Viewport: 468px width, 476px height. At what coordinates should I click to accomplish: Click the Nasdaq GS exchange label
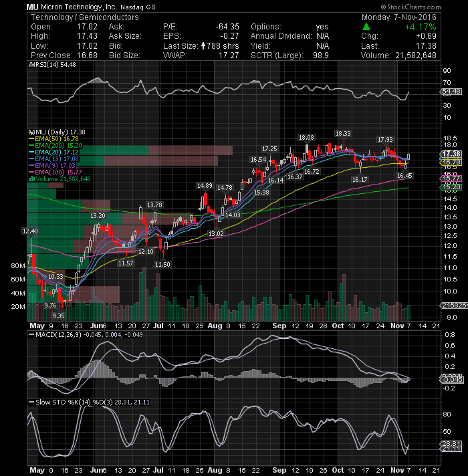pyautogui.click(x=138, y=7)
